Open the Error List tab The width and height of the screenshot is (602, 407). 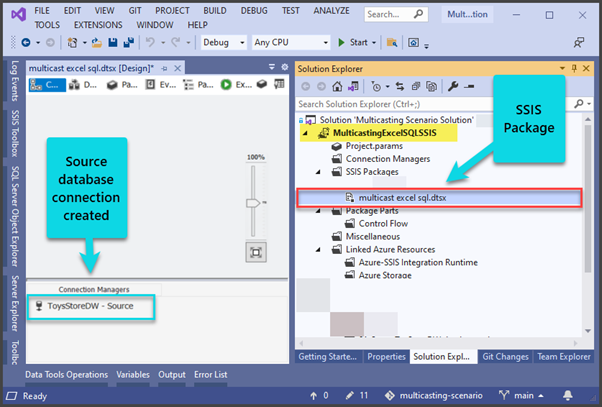coord(210,375)
